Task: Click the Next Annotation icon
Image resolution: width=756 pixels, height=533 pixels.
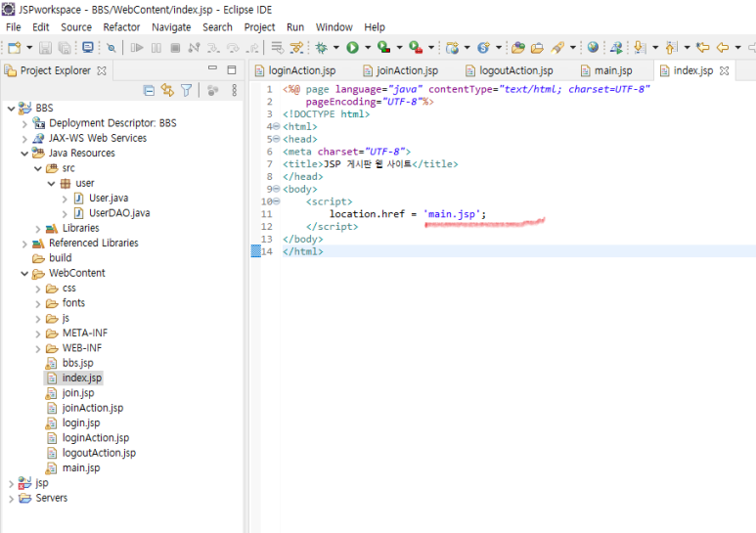Action: 640,47
